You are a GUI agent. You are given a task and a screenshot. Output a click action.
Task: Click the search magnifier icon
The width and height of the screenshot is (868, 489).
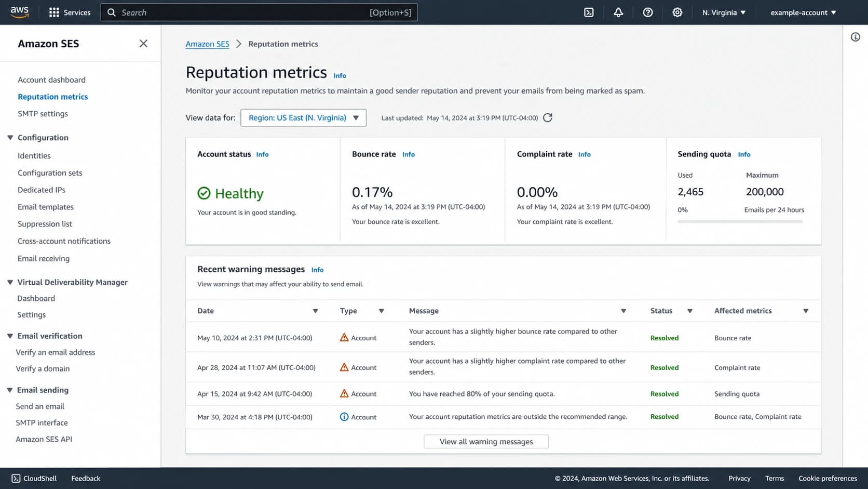click(x=112, y=12)
